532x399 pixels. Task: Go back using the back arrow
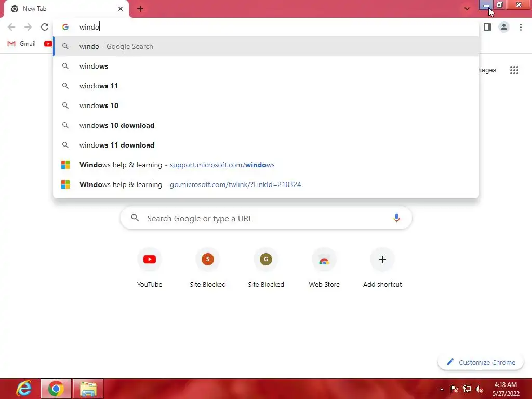[11, 27]
